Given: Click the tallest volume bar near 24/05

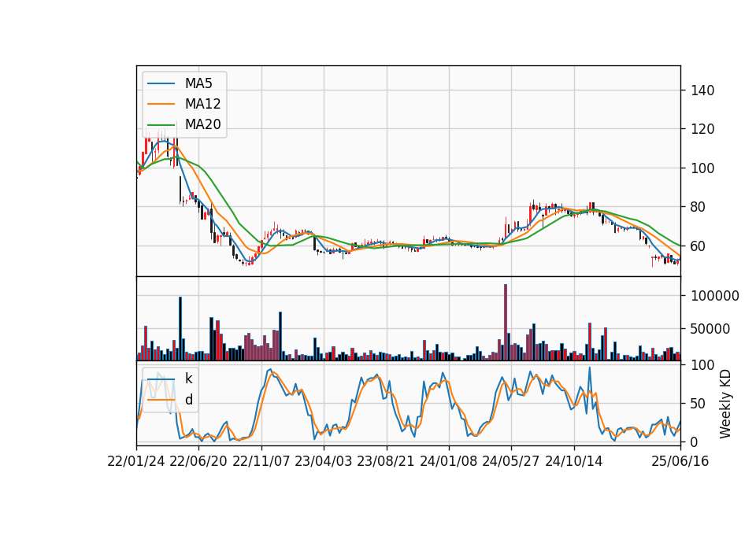Looking at the screenshot, I should pyautogui.click(x=506, y=323).
